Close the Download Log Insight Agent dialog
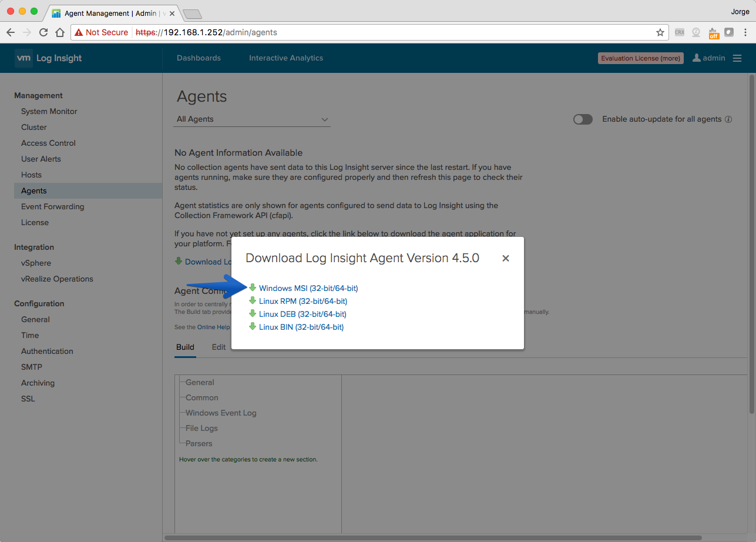 (x=506, y=258)
